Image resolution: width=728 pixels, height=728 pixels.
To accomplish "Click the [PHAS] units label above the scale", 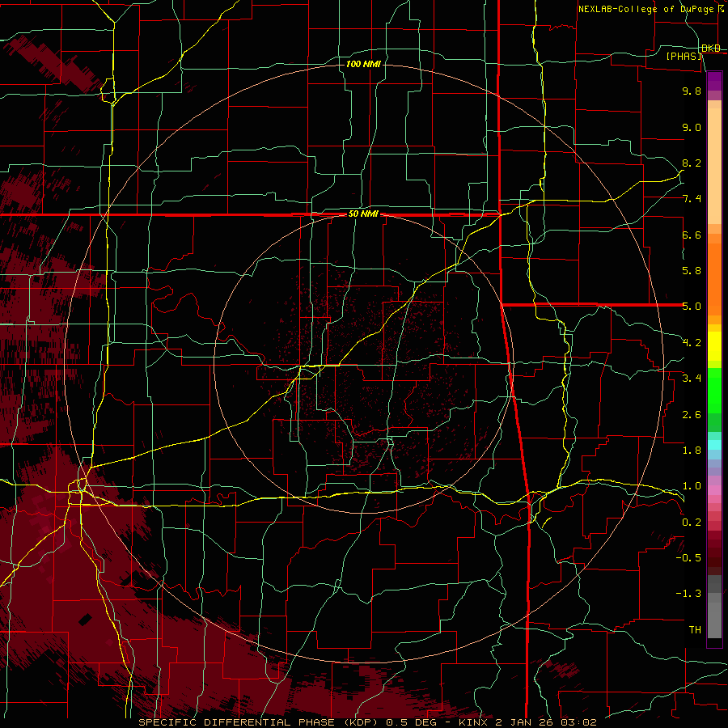I will (684, 56).
